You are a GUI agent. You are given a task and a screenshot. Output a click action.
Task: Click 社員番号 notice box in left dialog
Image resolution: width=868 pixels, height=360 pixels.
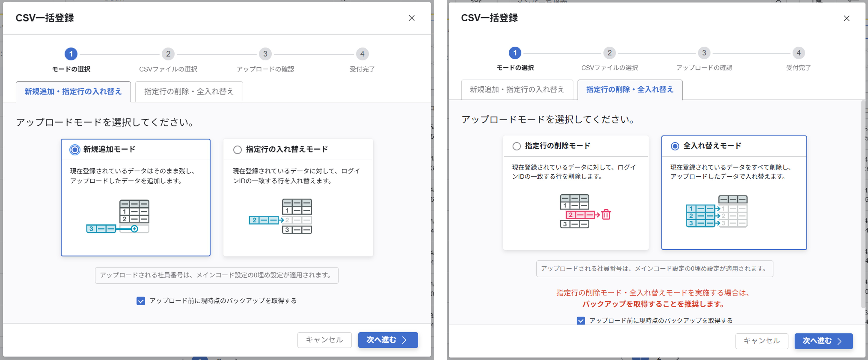(217, 275)
